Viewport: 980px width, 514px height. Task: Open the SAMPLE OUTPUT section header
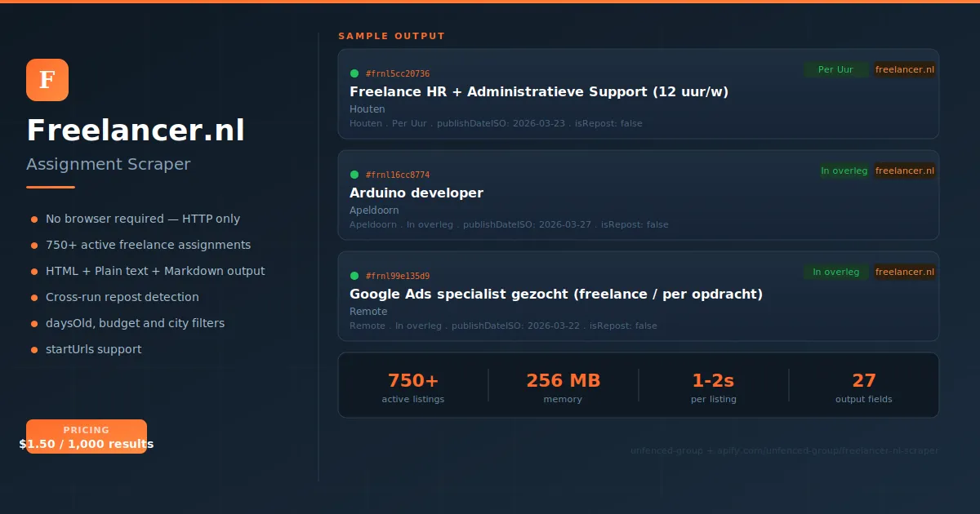point(391,36)
